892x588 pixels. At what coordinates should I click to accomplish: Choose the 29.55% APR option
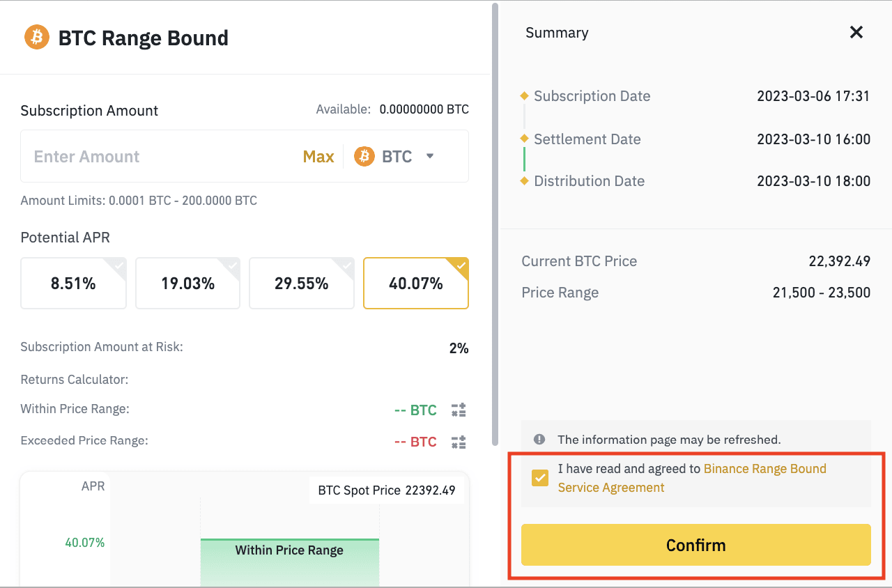click(x=302, y=284)
